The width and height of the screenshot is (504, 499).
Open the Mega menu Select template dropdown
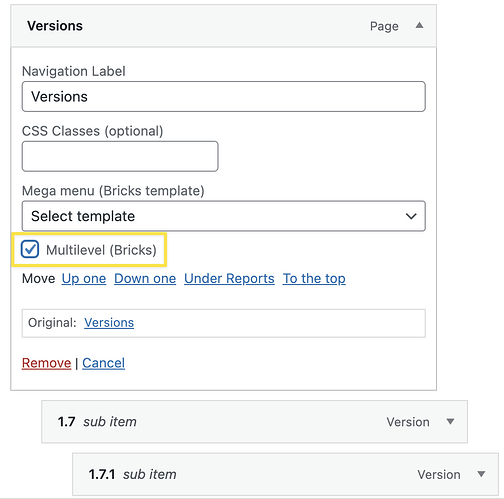tap(224, 216)
